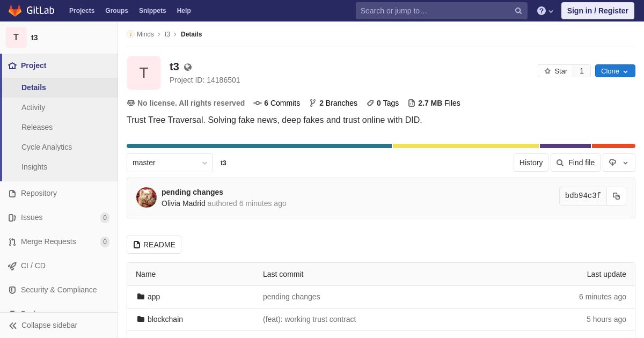
Task: Open the blockchain folder
Action: tap(165, 319)
